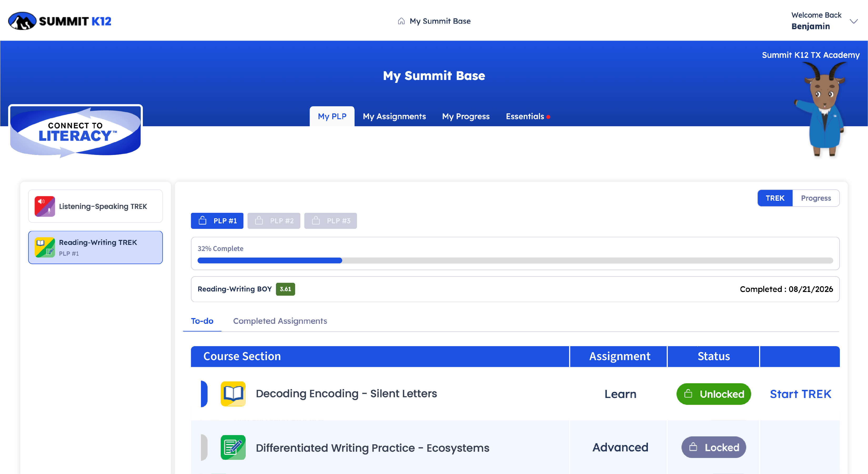
Task: Click the Reading-Writing book and pencil icon
Action: pos(45,247)
